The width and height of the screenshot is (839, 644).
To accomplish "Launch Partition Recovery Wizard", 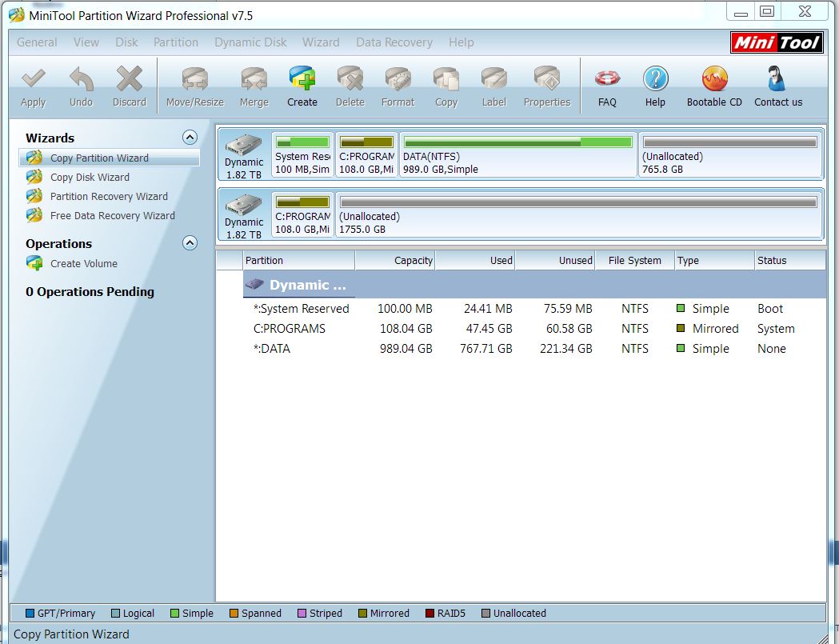I will pos(109,197).
